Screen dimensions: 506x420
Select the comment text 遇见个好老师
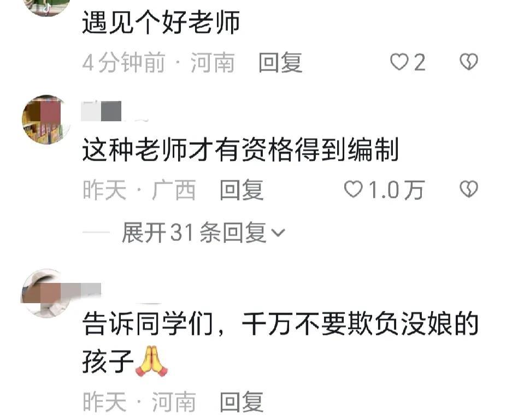(x=161, y=22)
